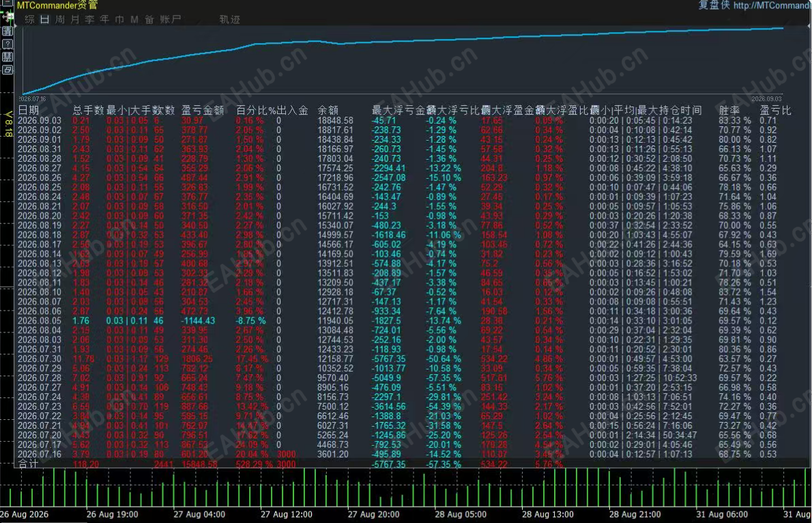This screenshot has height=523, width=812.
Task: Click the 27 Aug 12:00 time axis label
Action: click(x=287, y=514)
